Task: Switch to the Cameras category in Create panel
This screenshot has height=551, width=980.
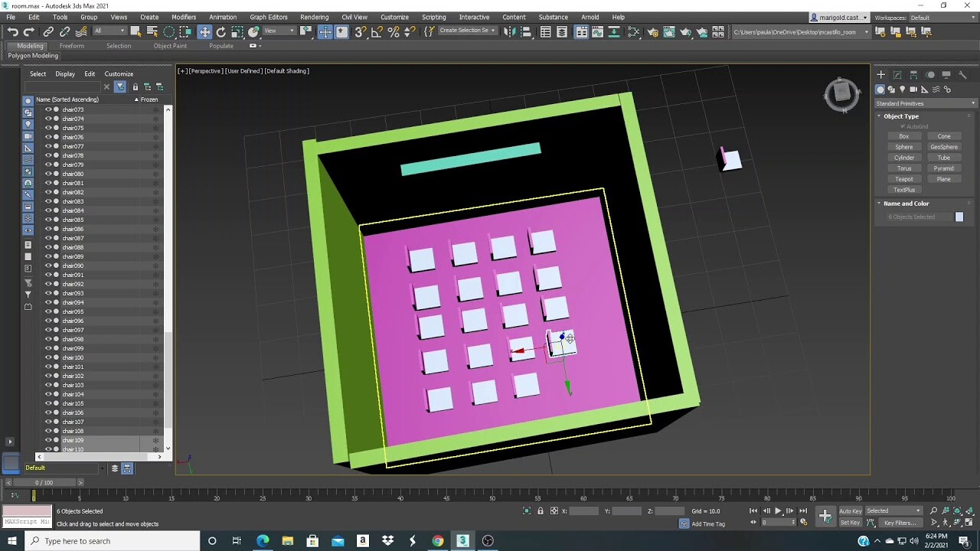Action: pos(914,90)
